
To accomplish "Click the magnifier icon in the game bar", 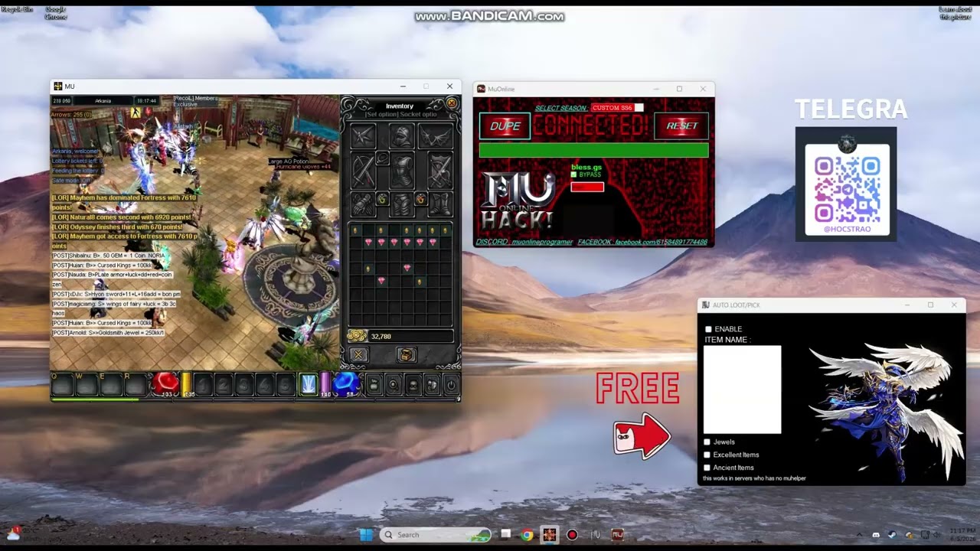I will 393,385.
